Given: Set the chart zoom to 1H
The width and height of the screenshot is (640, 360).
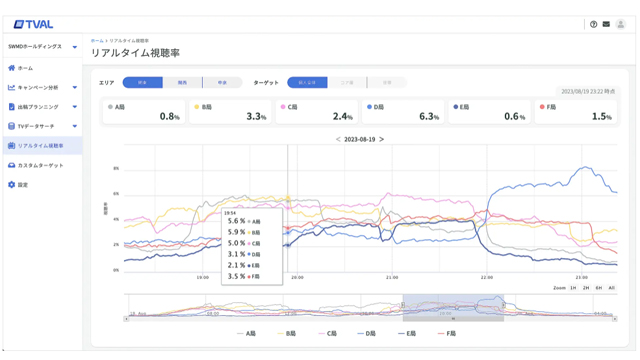Looking at the screenshot, I should tap(573, 288).
